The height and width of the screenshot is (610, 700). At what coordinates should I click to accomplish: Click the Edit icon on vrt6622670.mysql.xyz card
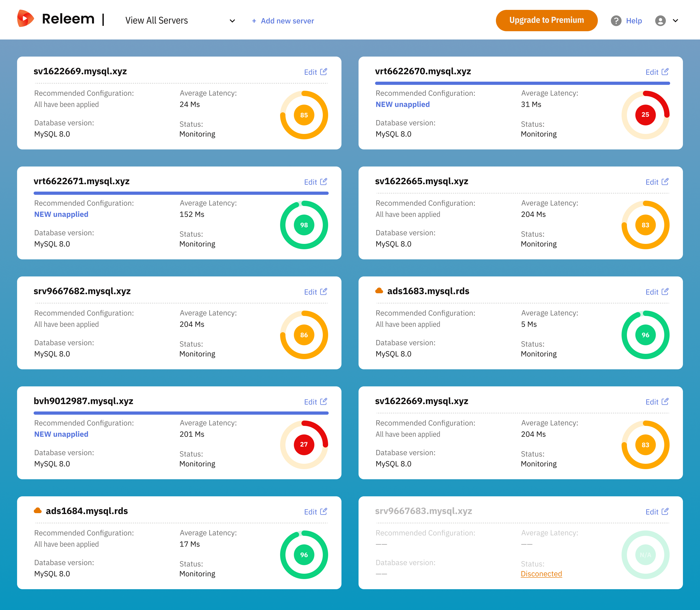click(665, 72)
